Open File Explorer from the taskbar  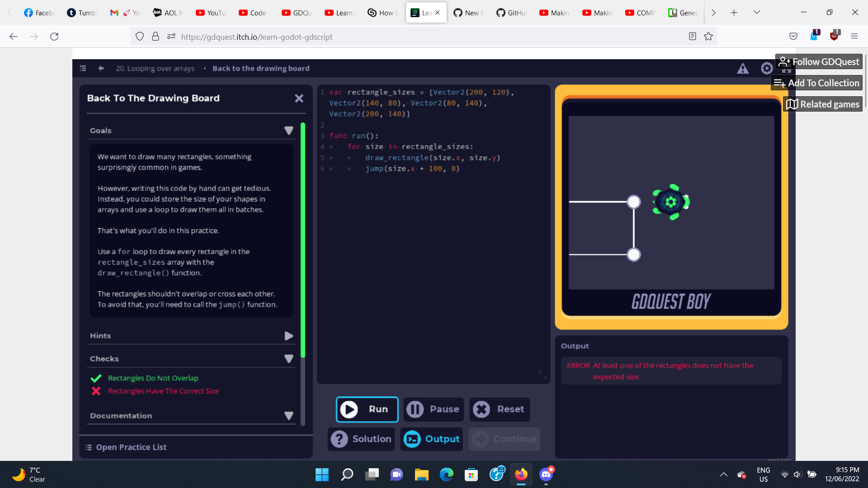click(x=421, y=474)
